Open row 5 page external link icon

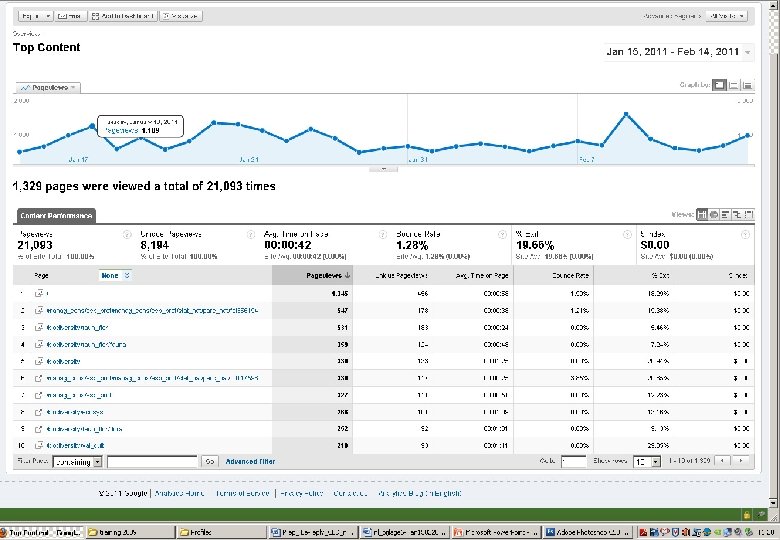click(38, 361)
